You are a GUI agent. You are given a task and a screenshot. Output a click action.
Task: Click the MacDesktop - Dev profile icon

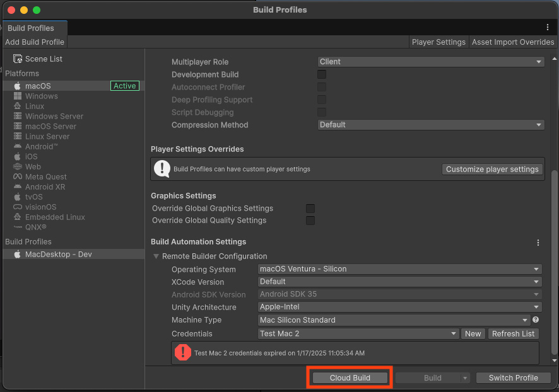18,254
